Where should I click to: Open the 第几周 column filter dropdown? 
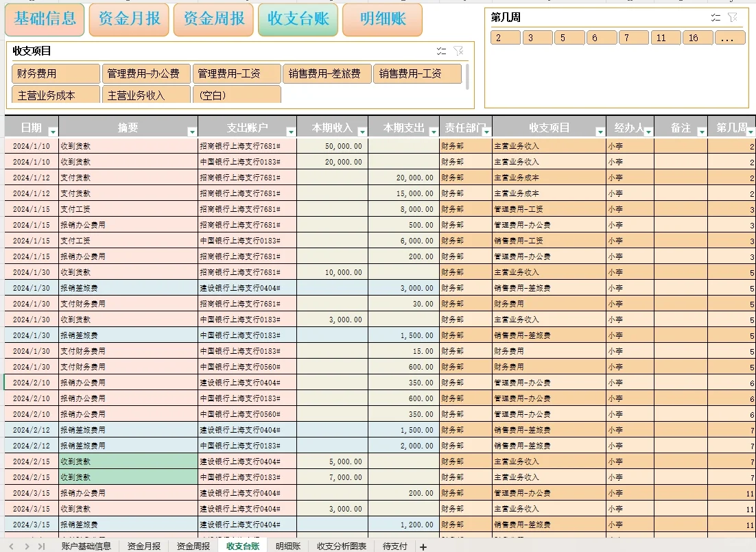[x=751, y=132]
